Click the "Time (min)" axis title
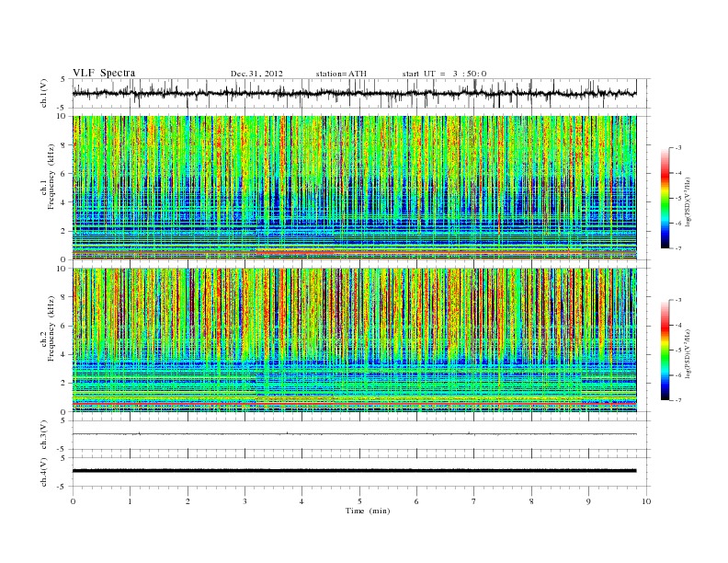The height and width of the screenshot is (563, 728). pyautogui.click(x=368, y=511)
